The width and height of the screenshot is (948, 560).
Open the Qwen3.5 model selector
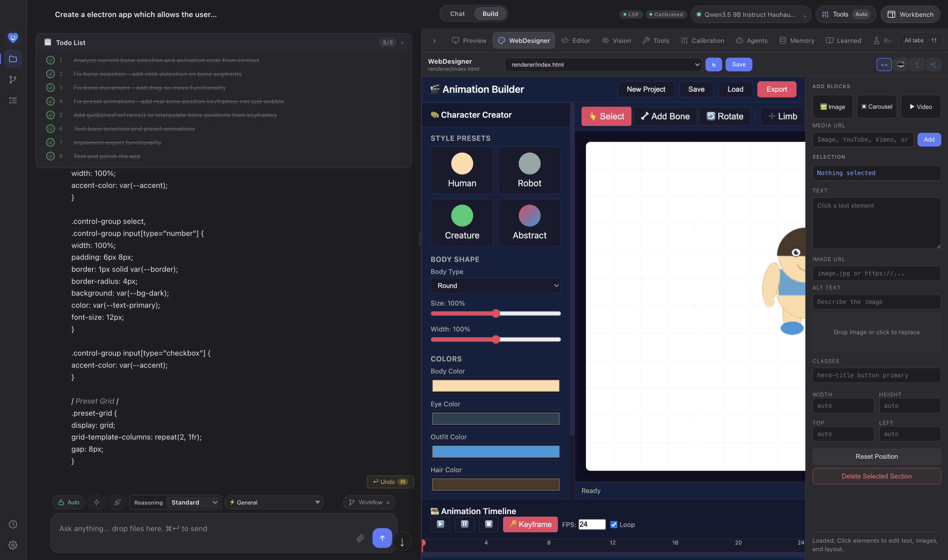[x=751, y=14]
